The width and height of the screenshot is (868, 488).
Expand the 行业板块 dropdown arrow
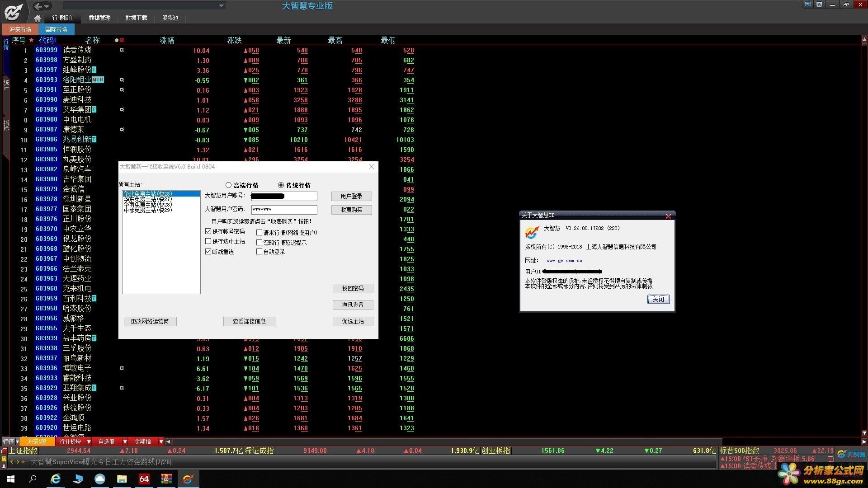click(89, 441)
